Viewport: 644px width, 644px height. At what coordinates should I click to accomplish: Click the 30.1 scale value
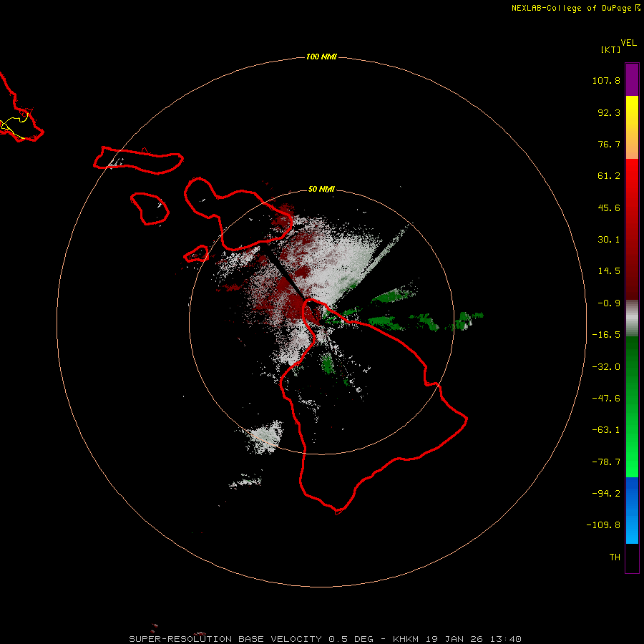tap(609, 240)
